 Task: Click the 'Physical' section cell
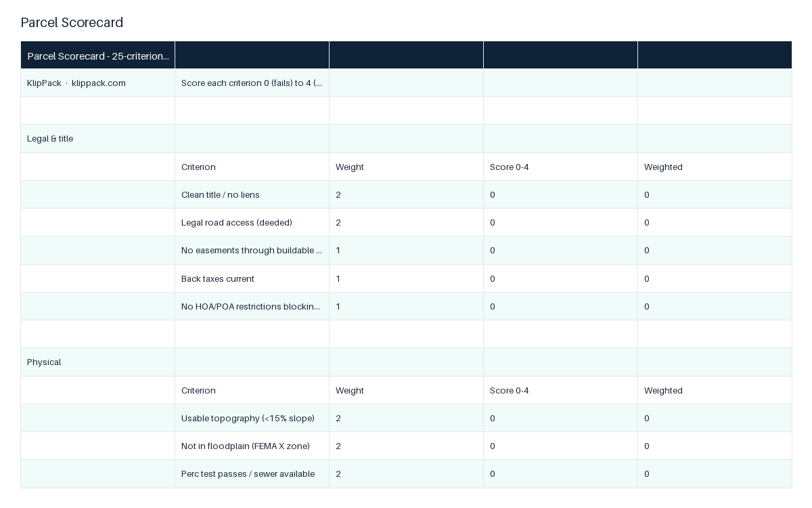[x=98, y=362]
